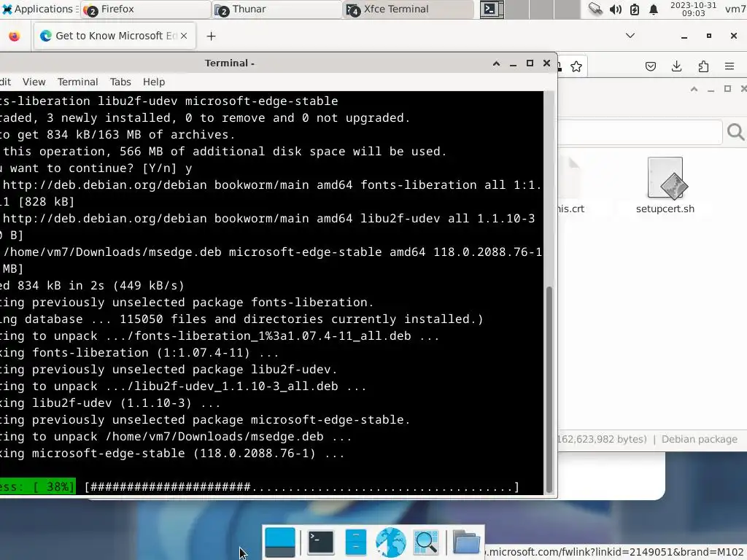Click the Thunar status bar 'Debian package' text
This screenshot has width=747, height=560.
point(699,439)
